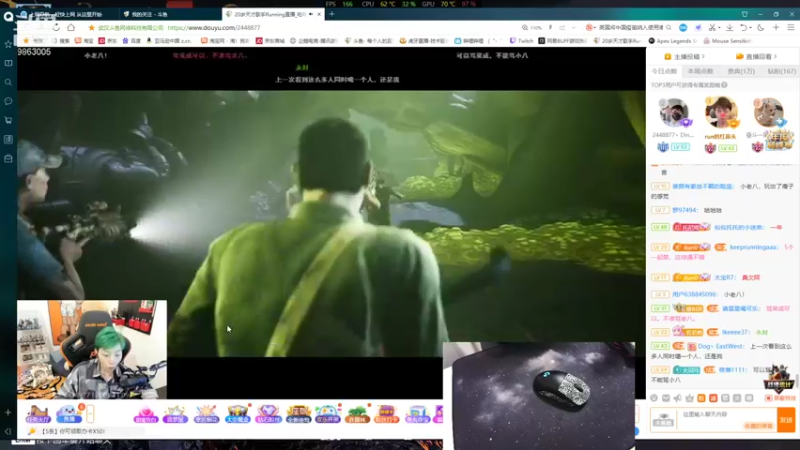Toggle the block effects checkbox above chat input
This screenshot has width=800, height=450.
tap(768, 398)
